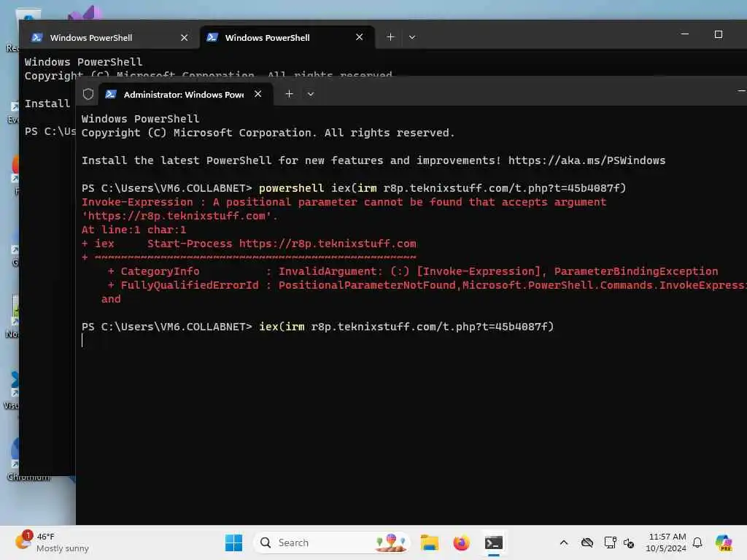Close the first Windows PowerShell tab in back window

[x=185, y=38]
